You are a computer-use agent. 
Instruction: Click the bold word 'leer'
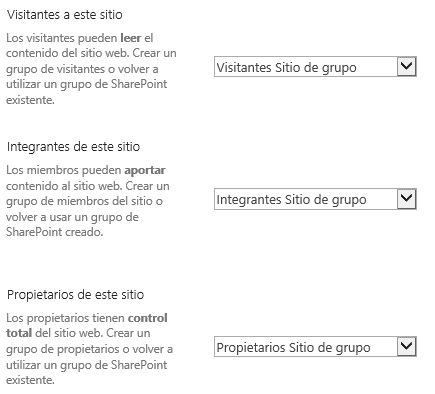coord(131,38)
